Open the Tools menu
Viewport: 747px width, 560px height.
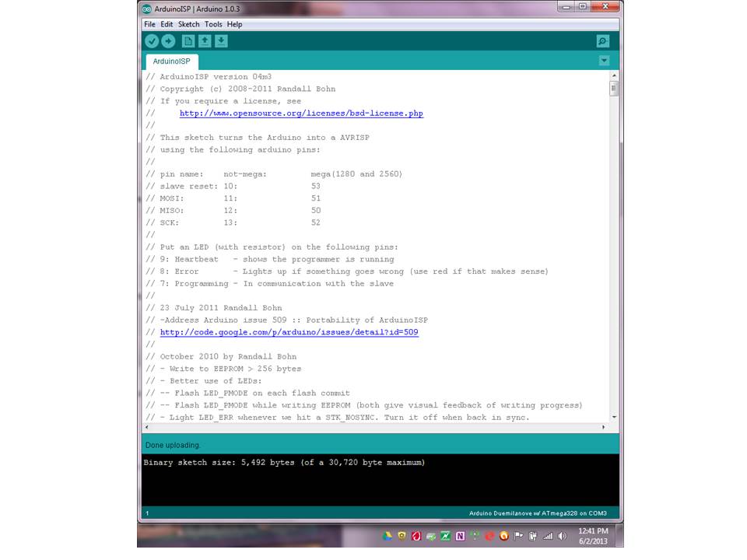coord(213,24)
